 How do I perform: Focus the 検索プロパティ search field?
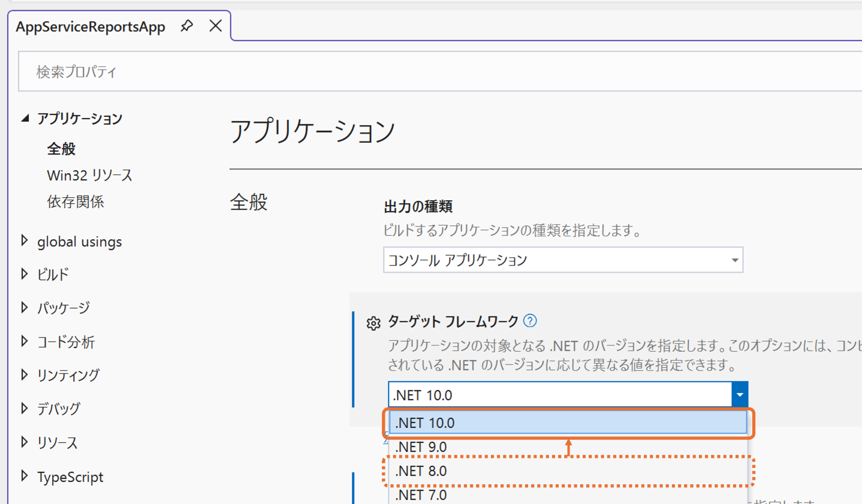coord(440,71)
